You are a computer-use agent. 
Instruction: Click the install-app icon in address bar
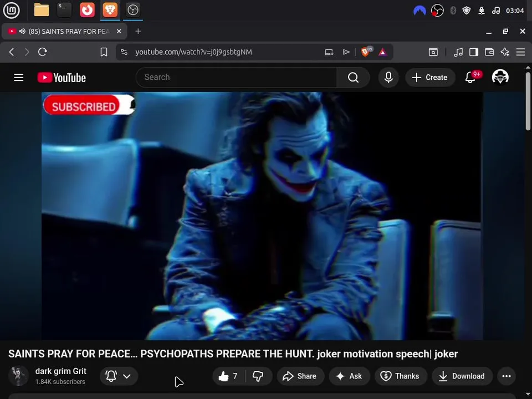tap(329, 52)
